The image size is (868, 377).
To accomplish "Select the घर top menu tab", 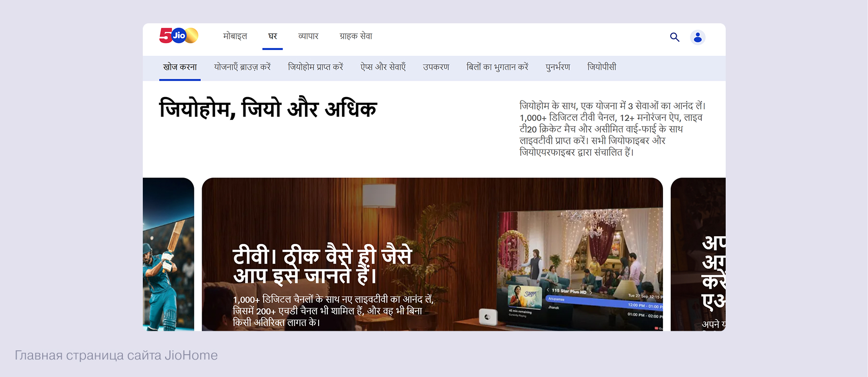I will 272,36.
